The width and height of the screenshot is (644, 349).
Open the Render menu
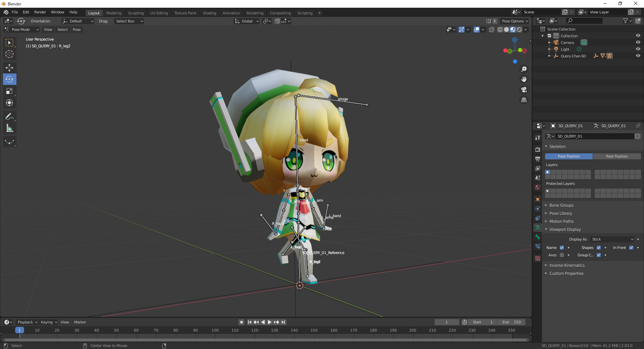click(40, 12)
